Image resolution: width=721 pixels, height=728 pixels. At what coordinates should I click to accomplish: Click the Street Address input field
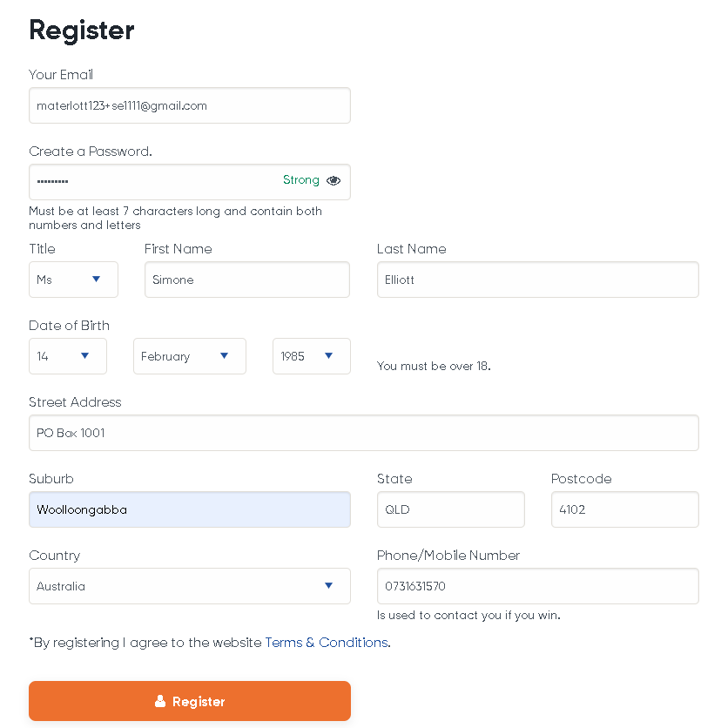click(x=363, y=433)
